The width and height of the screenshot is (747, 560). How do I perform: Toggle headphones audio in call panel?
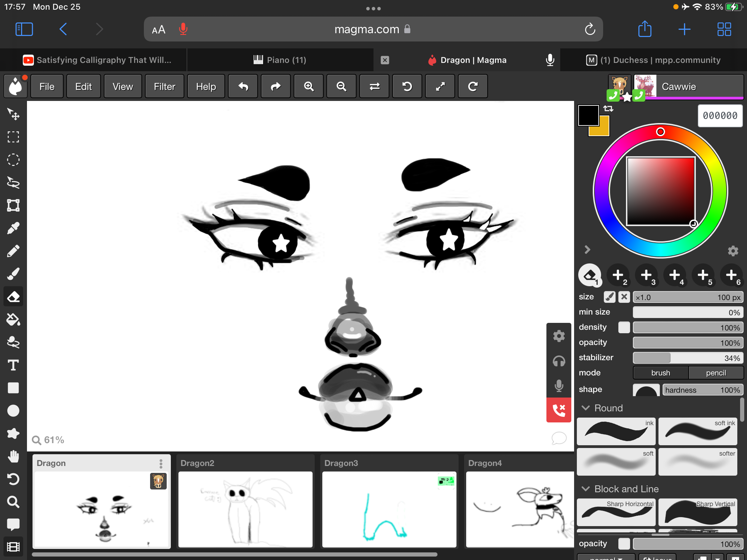(559, 361)
